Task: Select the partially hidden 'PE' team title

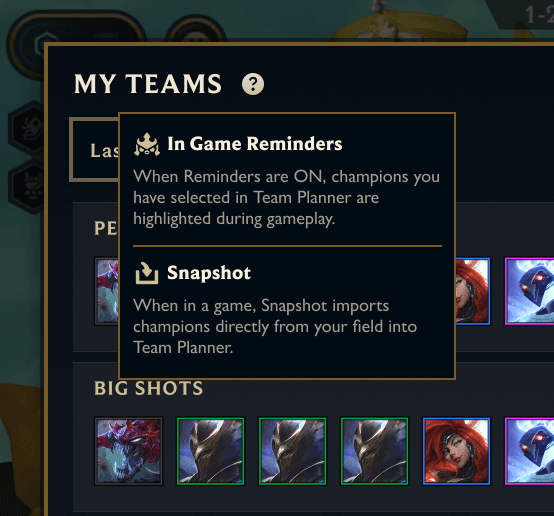Action: 106,228
